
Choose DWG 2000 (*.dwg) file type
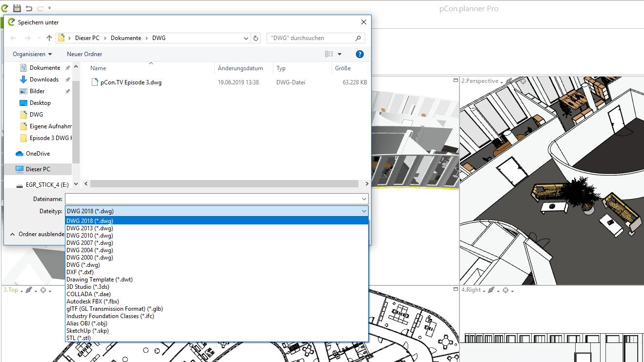217,258
